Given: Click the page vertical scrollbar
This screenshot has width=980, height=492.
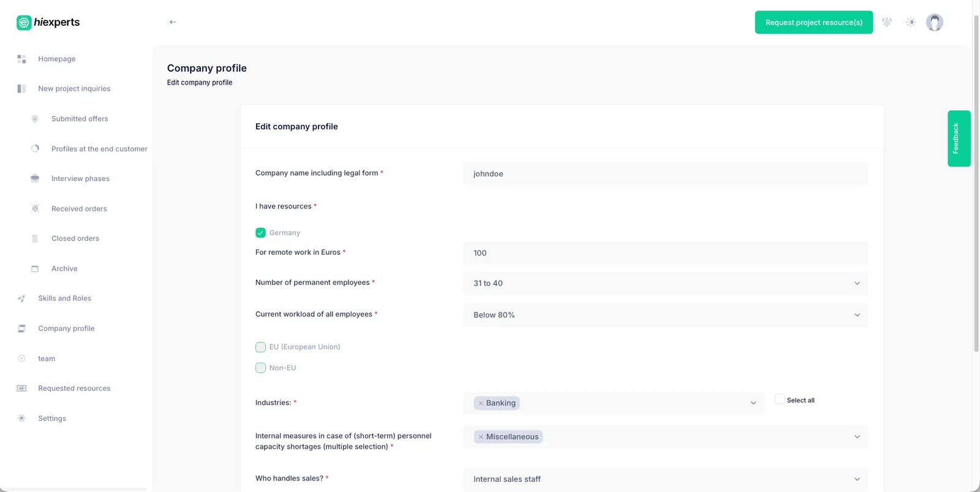Looking at the screenshot, I should click(x=976, y=184).
